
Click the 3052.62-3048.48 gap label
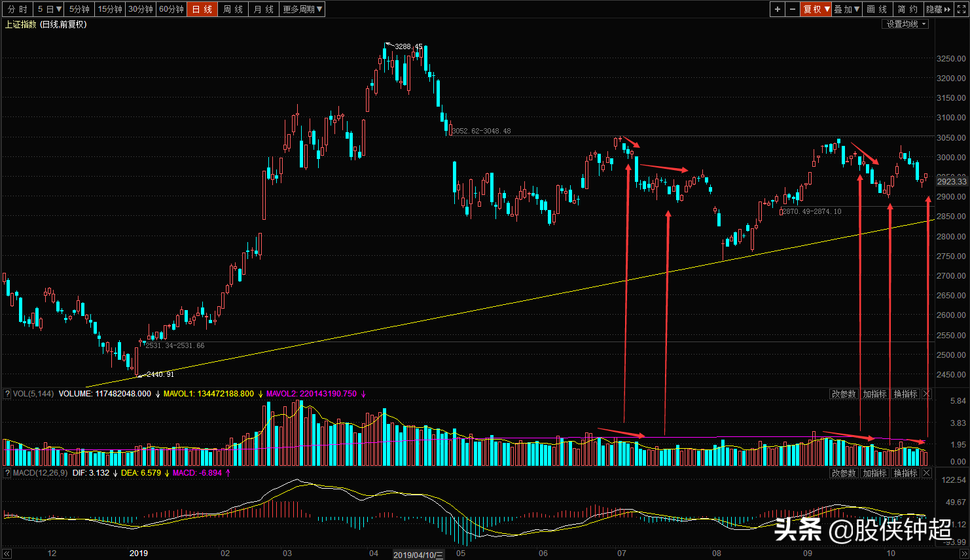[x=482, y=131]
